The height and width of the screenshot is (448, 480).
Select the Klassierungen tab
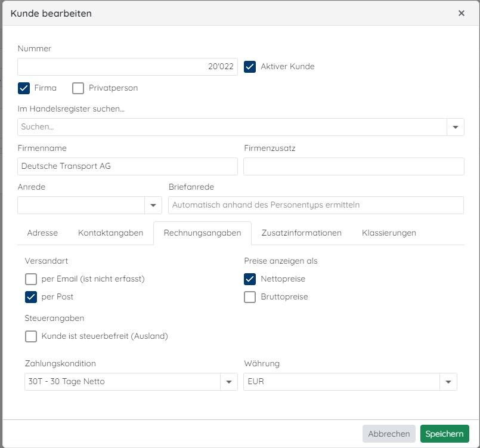click(389, 233)
